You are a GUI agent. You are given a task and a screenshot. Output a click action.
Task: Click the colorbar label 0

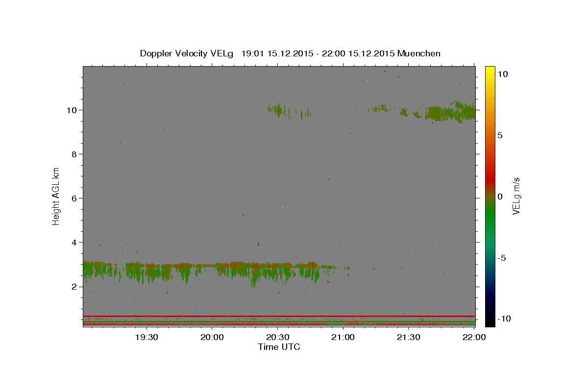click(x=500, y=196)
